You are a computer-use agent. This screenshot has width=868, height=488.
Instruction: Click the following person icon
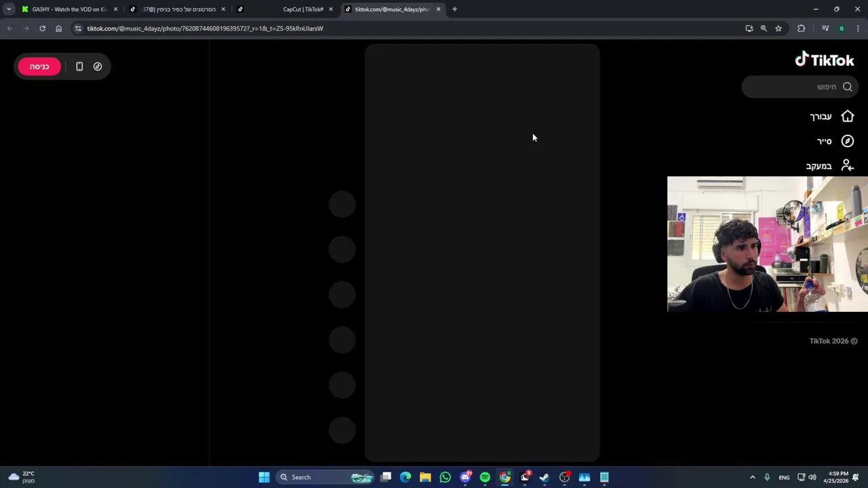pyautogui.click(x=847, y=166)
